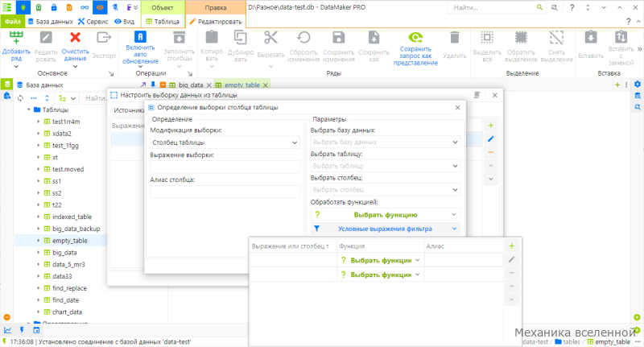
Task: Select the big_data_backup tree item
Action: pos(76,229)
